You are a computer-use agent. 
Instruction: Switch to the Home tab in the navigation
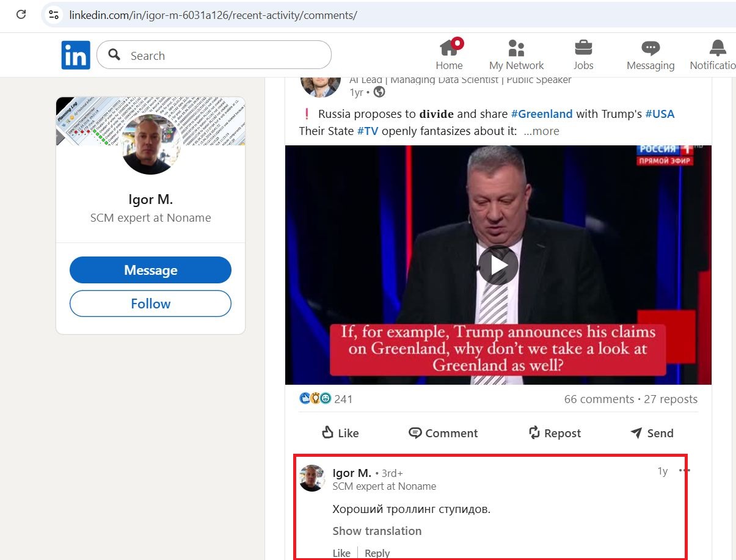[x=450, y=54]
